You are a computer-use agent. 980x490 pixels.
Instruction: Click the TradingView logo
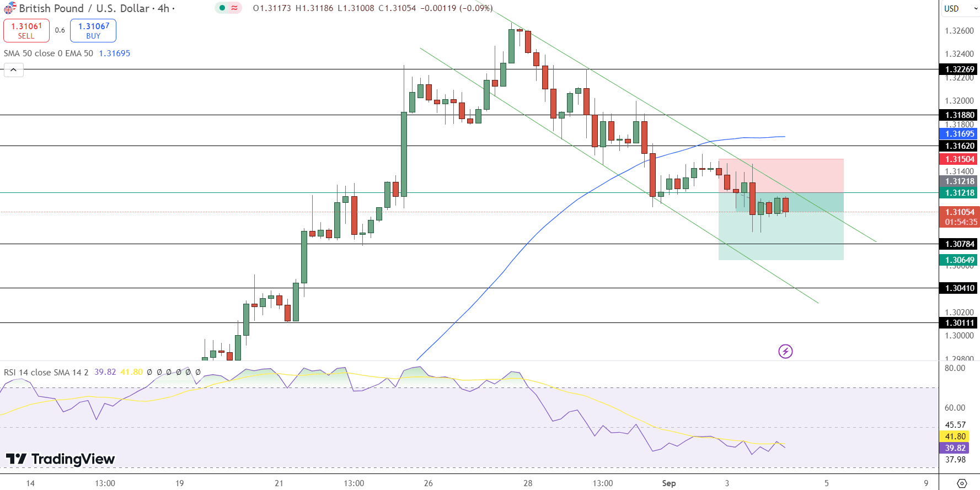[60, 459]
